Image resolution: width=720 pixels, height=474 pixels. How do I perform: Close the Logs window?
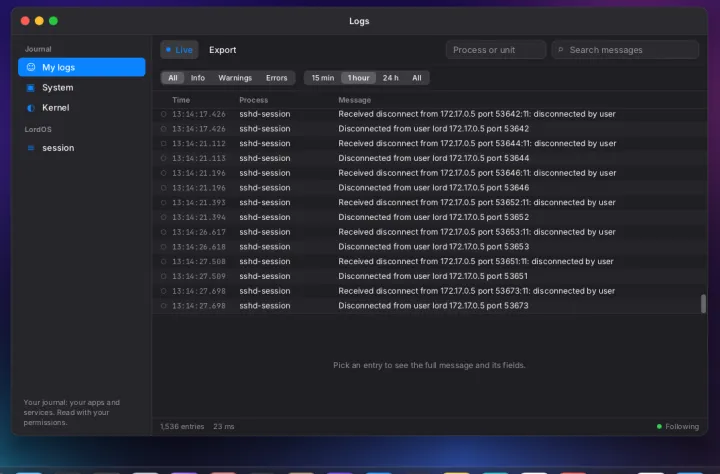point(25,21)
